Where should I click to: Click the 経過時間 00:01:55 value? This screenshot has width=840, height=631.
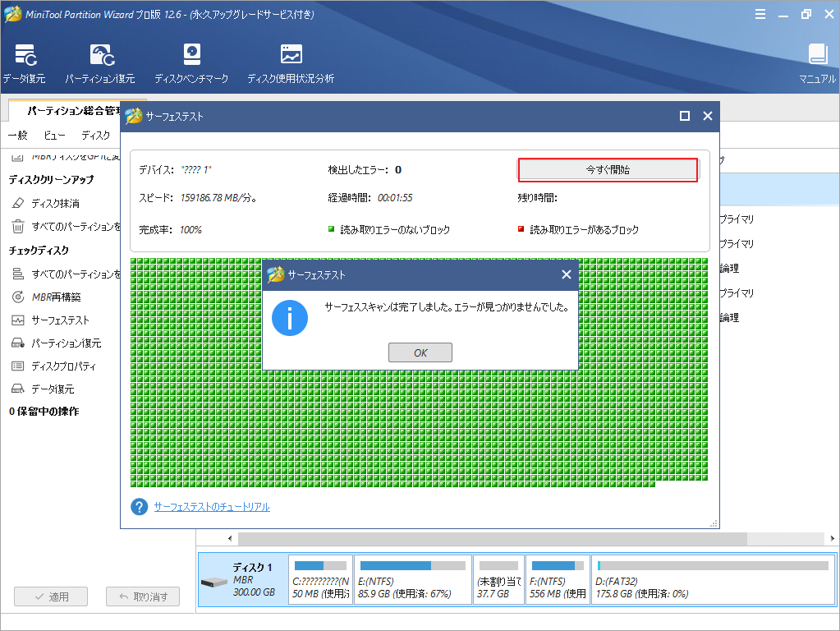coord(395,198)
